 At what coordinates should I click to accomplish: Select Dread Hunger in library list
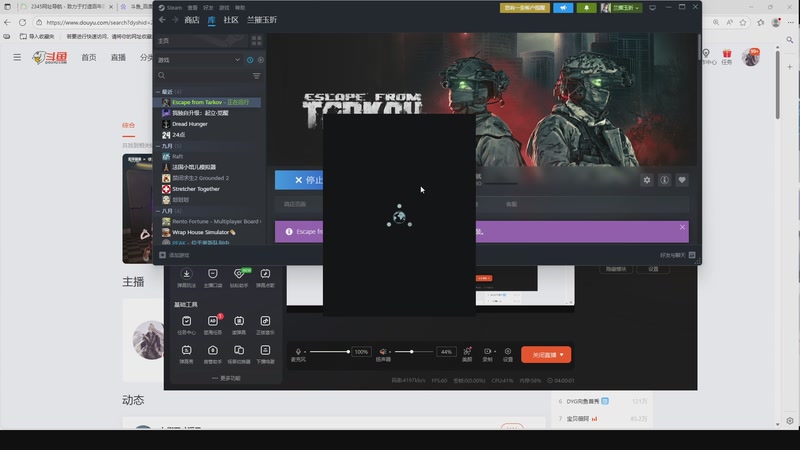[190, 124]
